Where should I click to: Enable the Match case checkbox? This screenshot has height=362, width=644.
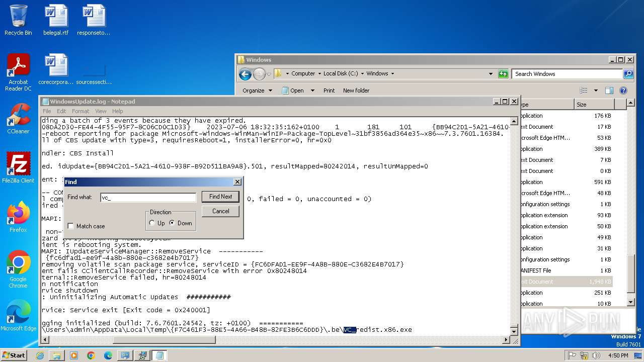[x=71, y=226]
